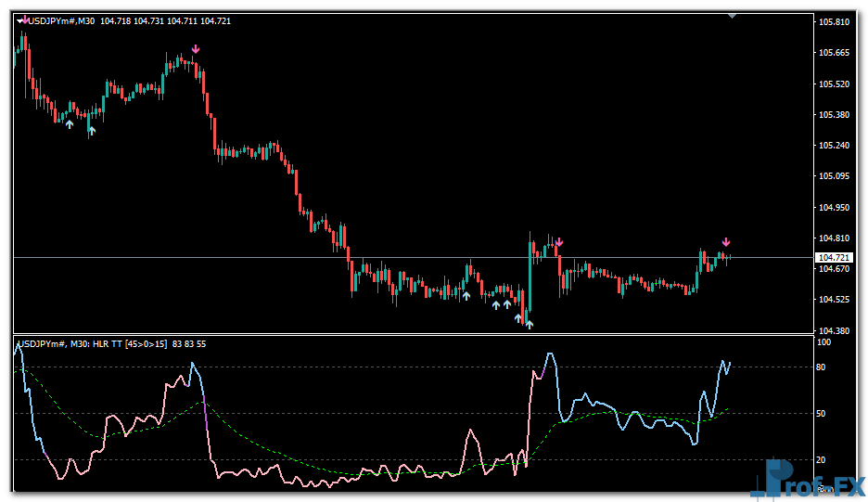The width and height of the screenshot is (868, 502).
Task: Click the pink arrow beside the USDJPYm# title
Action: pos(24,21)
